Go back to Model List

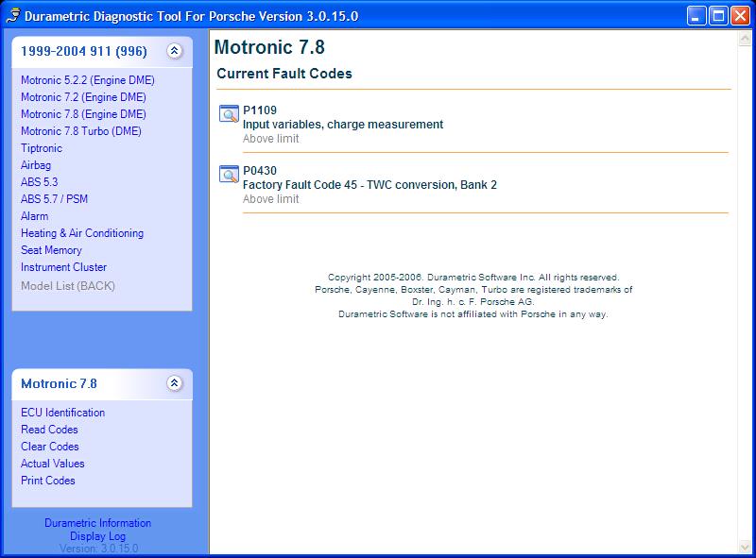(68, 286)
